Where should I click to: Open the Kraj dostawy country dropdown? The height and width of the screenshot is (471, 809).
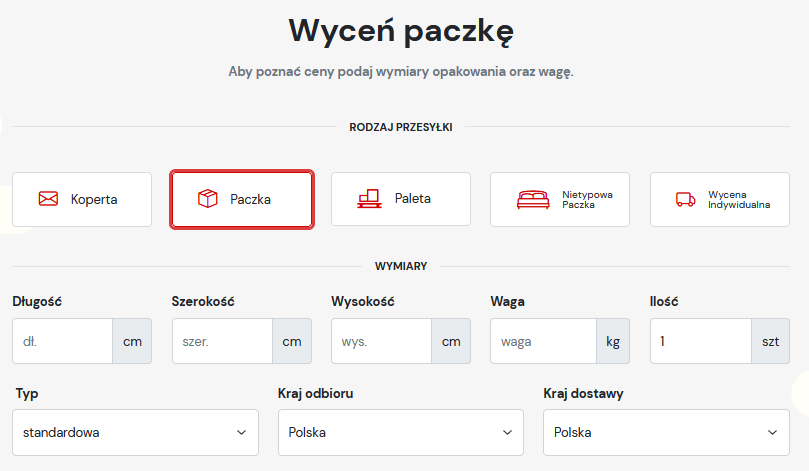[666, 433]
